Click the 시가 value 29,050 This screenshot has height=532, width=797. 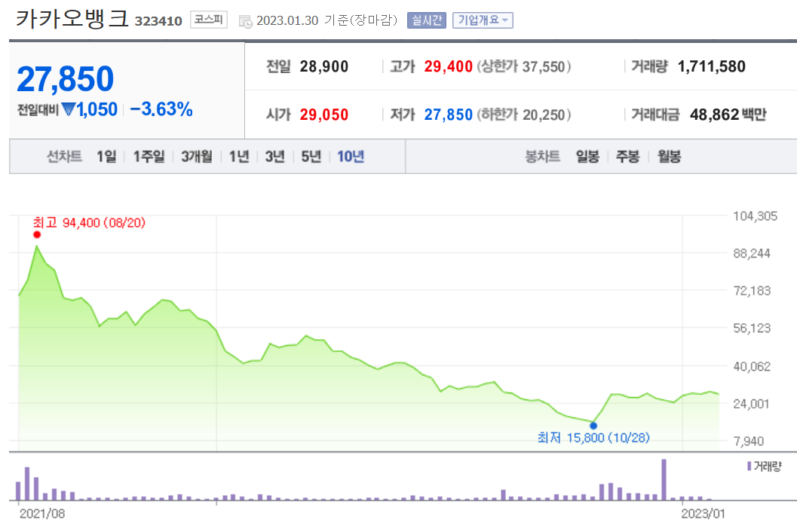[323, 115]
